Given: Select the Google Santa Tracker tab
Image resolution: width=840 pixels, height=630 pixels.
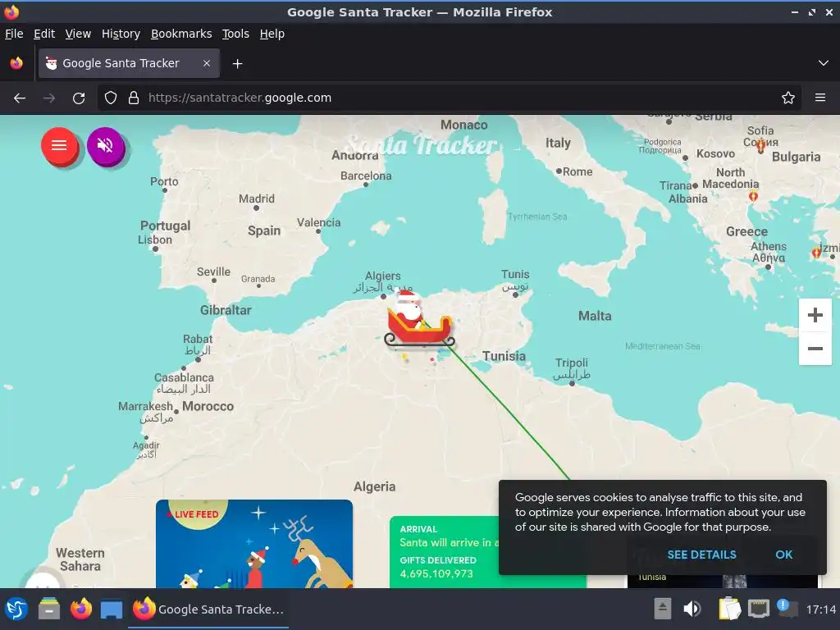Looking at the screenshot, I should (x=129, y=63).
